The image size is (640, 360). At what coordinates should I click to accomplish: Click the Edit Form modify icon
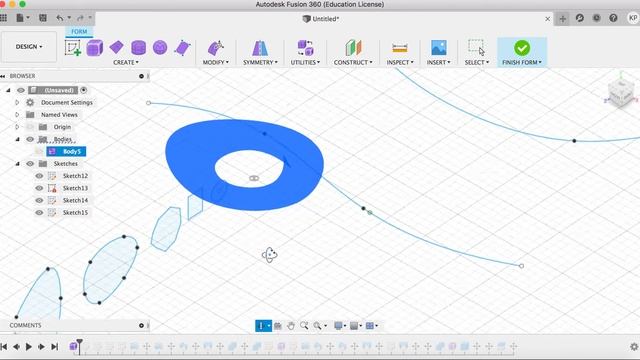[215, 48]
